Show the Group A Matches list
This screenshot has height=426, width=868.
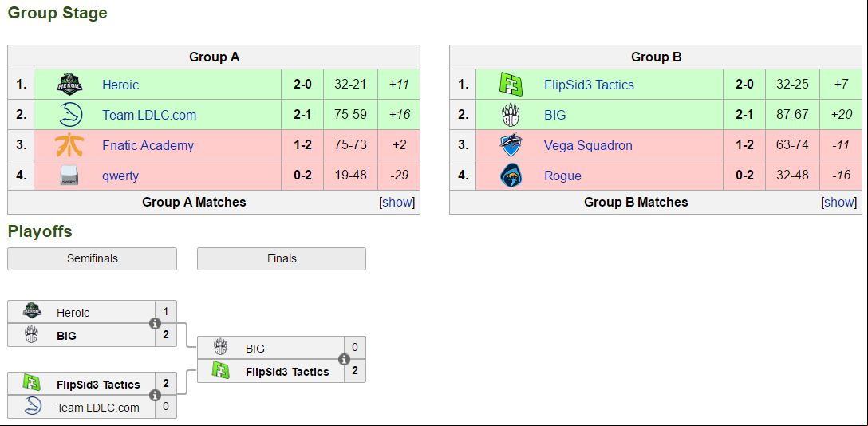(x=397, y=203)
